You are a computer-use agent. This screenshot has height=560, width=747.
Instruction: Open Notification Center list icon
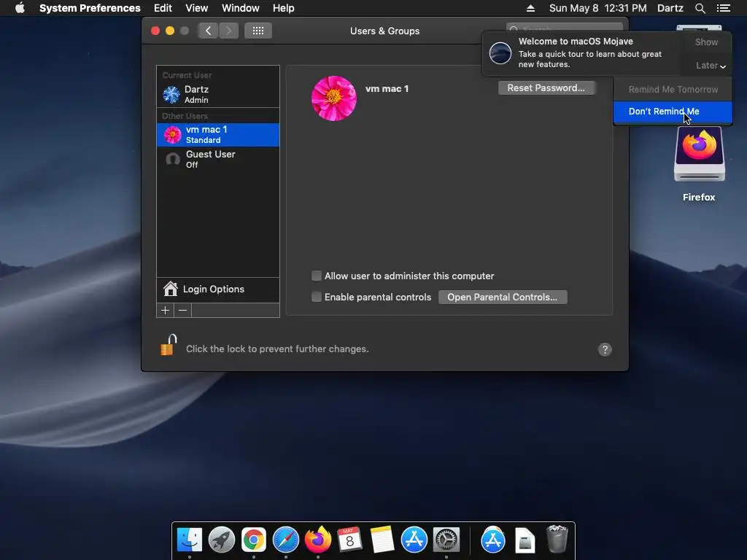point(723,8)
